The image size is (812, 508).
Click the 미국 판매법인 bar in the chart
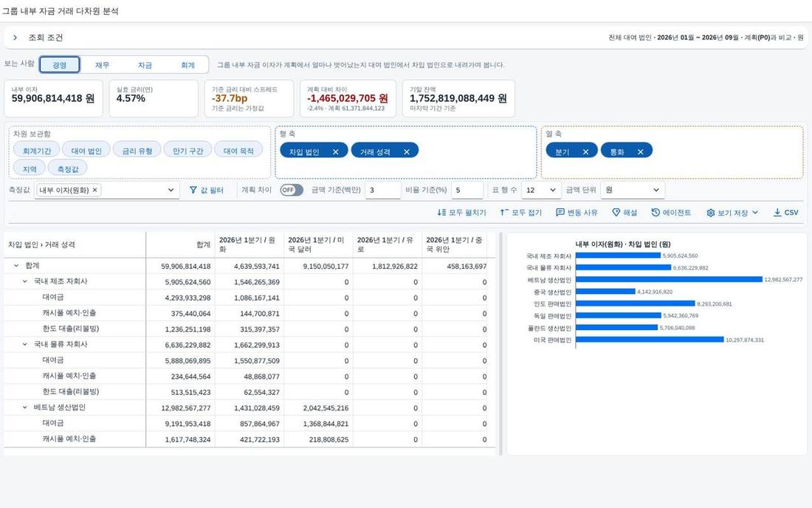click(x=650, y=340)
